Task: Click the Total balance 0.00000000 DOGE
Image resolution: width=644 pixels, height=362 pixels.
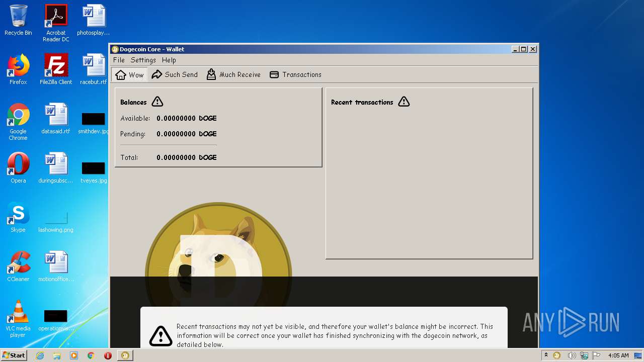Action: coord(187,157)
